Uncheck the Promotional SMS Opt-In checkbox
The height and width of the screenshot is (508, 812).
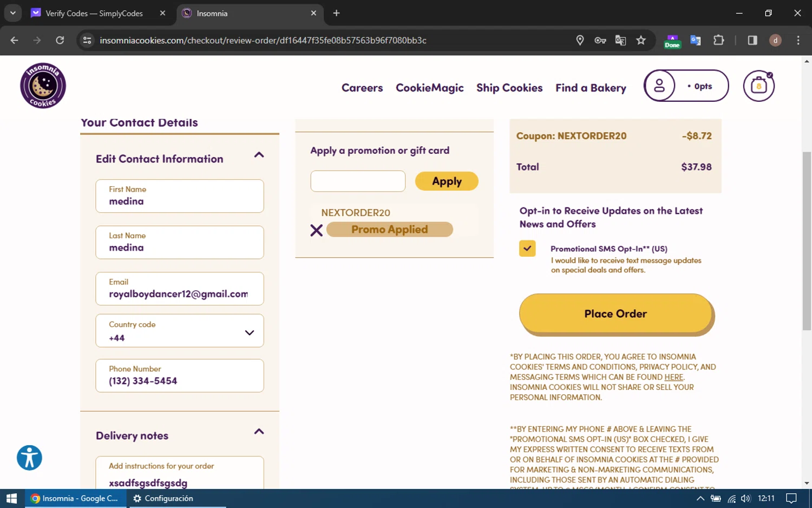tap(527, 249)
